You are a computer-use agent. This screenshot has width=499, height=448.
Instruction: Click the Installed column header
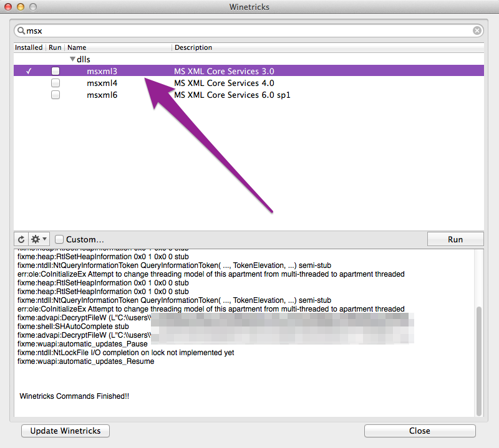click(29, 47)
